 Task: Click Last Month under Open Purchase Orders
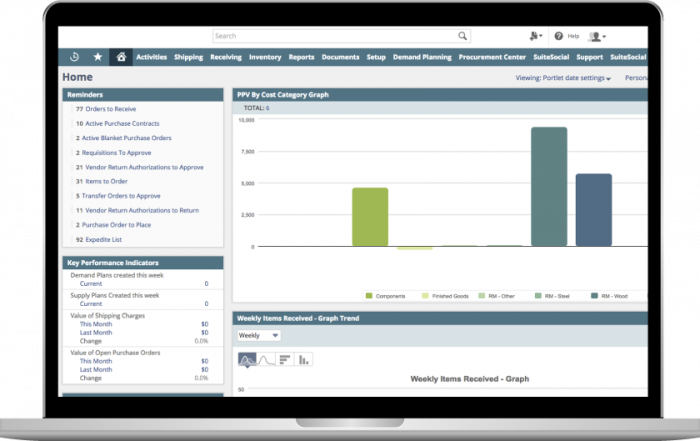[96, 370]
